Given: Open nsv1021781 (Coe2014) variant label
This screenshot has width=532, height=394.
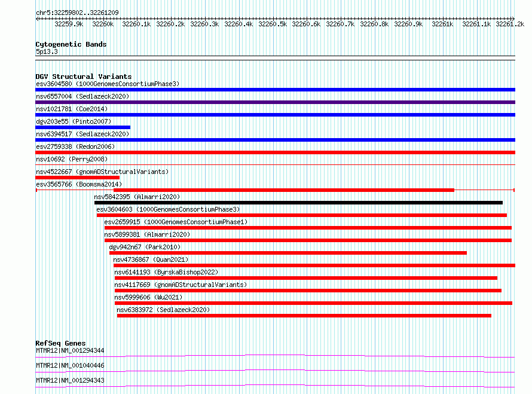Looking at the screenshot, I should click(72, 109).
